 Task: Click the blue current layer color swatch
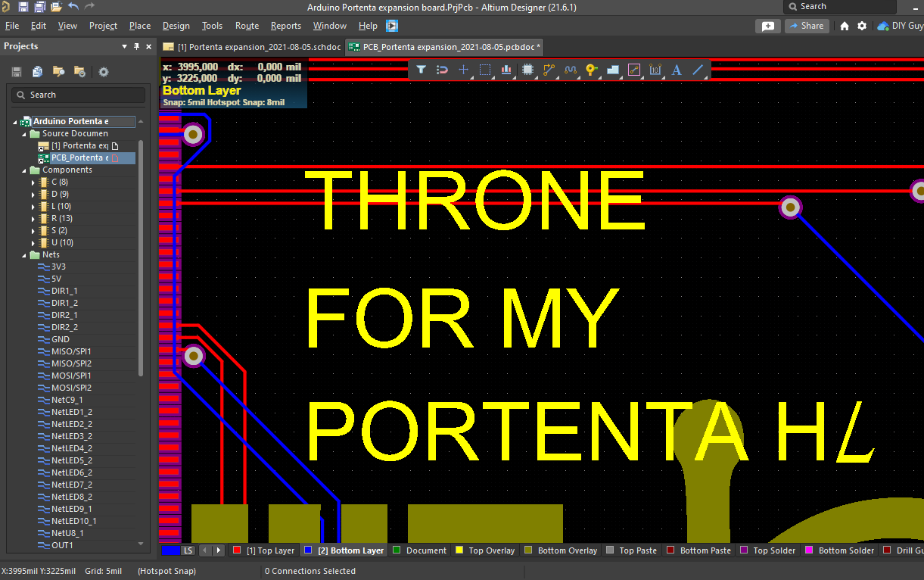tap(170, 550)
